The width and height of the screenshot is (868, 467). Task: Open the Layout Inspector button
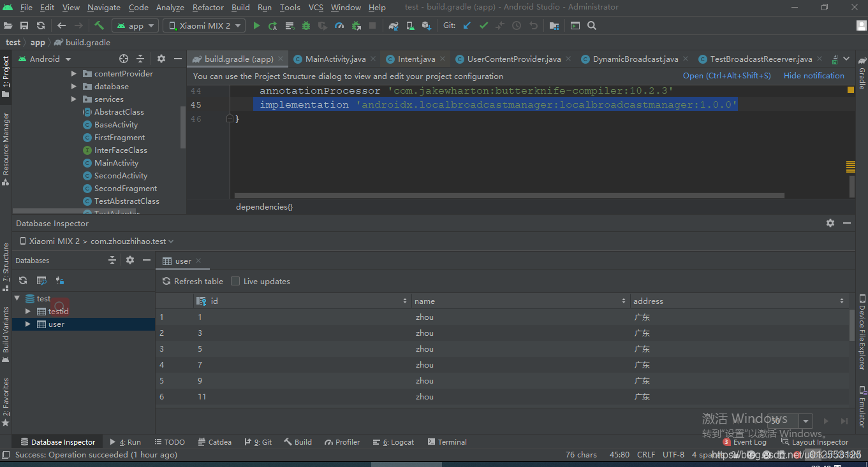coord(815,442)
